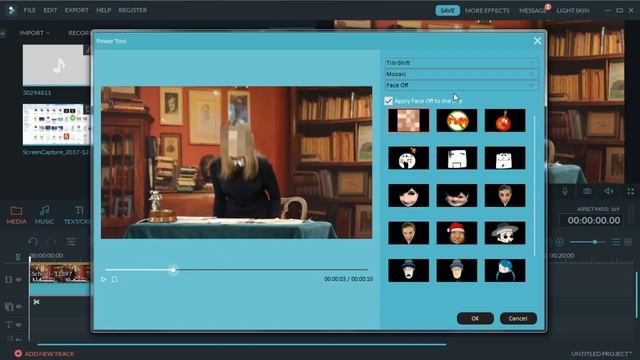
Task: Collapse the Face Off section
Action: [x=461, y=85]
